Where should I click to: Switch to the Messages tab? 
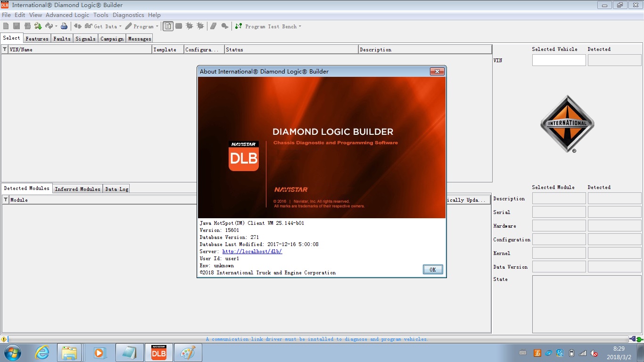pyautogui.click(x=140, y=39)
